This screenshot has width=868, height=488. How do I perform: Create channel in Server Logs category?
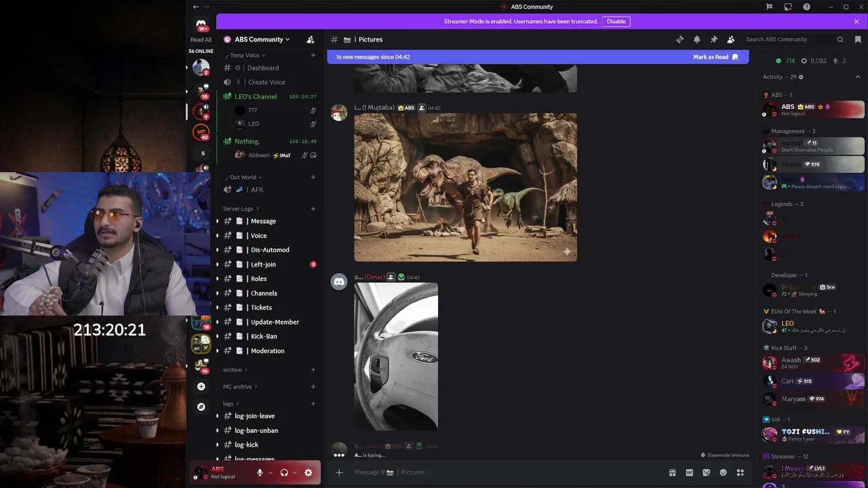(313, 209)
